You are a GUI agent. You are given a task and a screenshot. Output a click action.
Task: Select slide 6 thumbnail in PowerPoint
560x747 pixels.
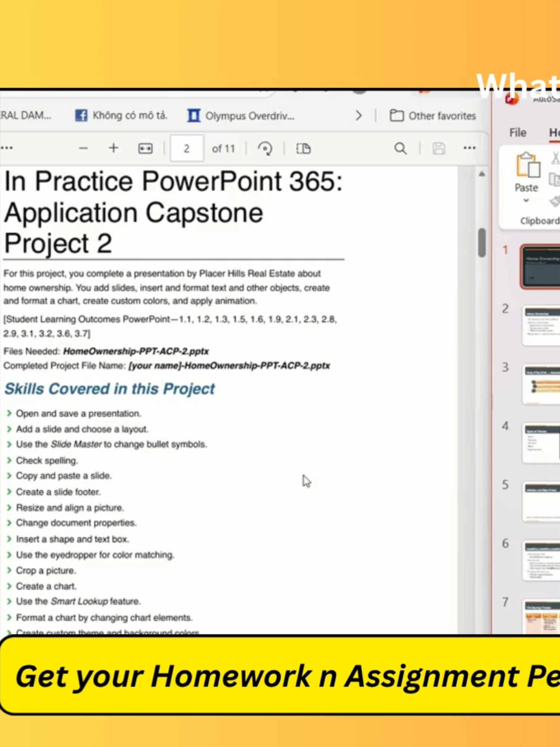click(542, 561)
